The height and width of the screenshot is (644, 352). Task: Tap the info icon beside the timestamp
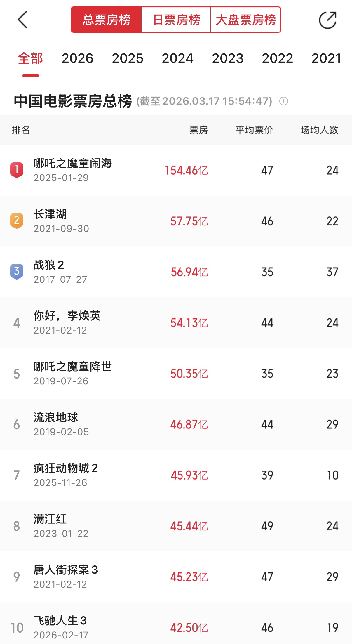click(x=283, y=101)
